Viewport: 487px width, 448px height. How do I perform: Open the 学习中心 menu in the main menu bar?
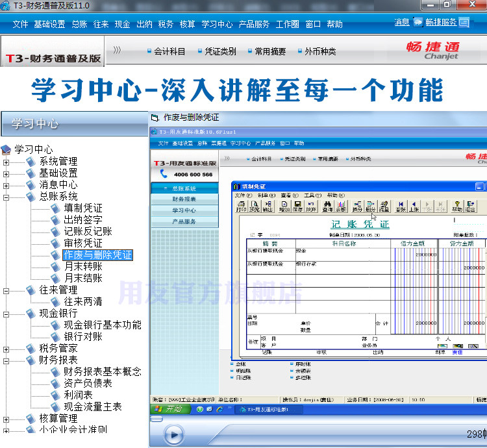click(x=217, y=24)
